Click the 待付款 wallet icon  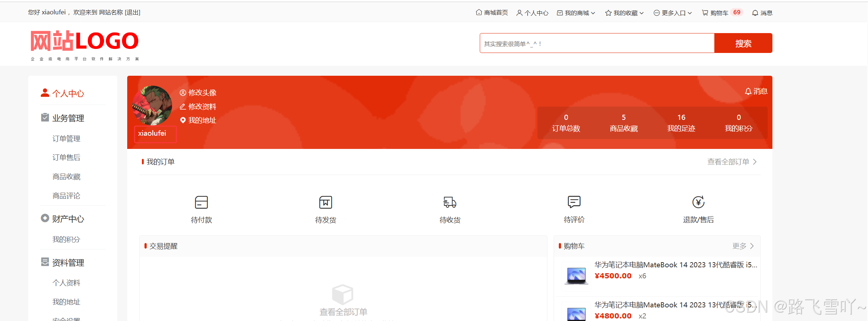(x=201, y=202)
